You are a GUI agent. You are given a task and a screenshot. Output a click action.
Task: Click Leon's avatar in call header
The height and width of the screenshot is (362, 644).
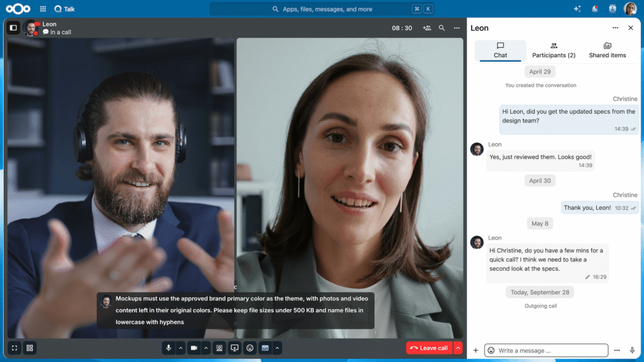[31, 28]
